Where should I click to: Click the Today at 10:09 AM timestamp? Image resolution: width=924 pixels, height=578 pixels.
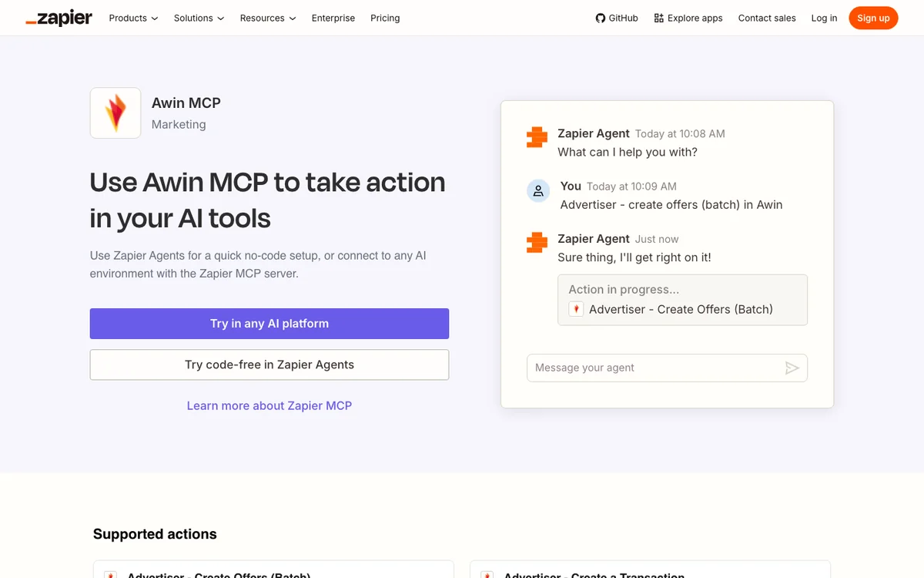click(631, 187)
